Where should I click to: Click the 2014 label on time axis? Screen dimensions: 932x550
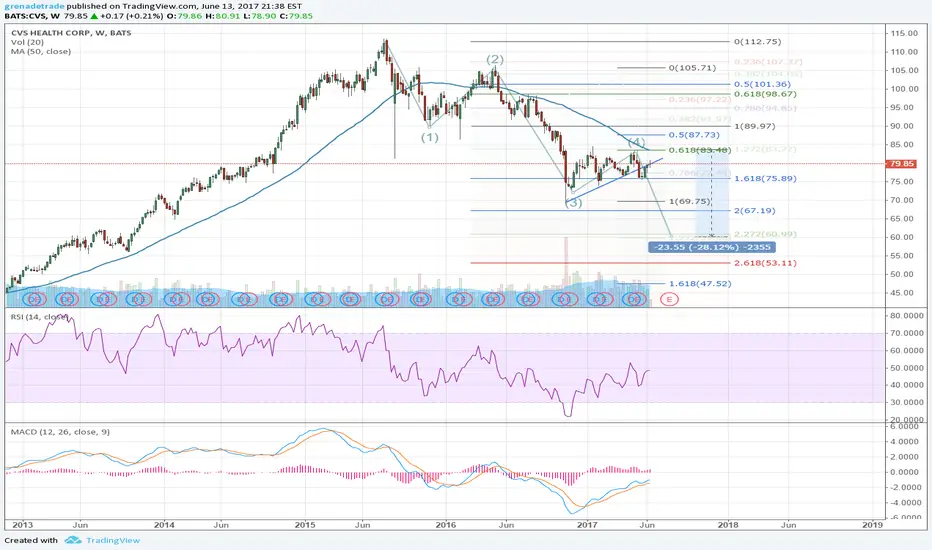(164, 524)
